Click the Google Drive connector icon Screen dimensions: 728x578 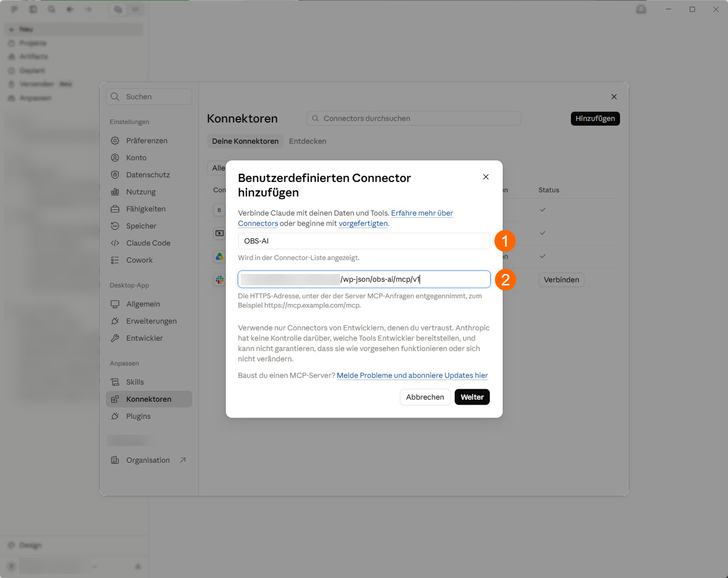[220, 256]
